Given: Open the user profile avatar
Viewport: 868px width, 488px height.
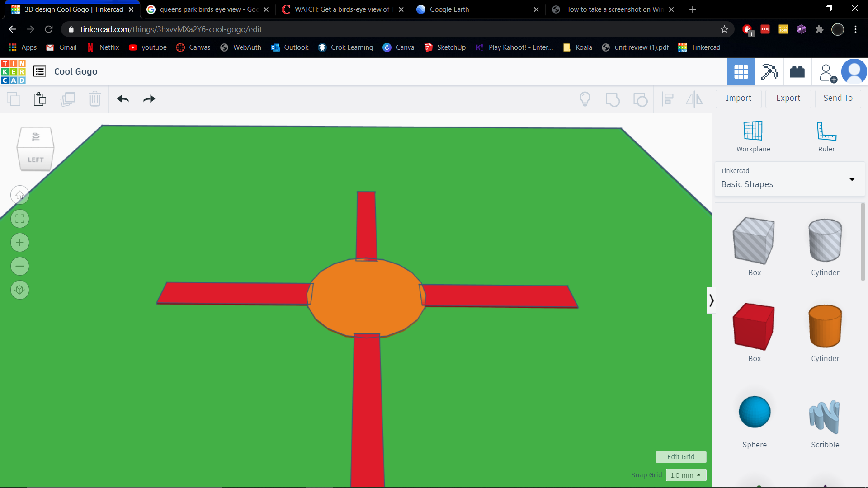Looking at the screenshot, I should (x=854, y=72).
